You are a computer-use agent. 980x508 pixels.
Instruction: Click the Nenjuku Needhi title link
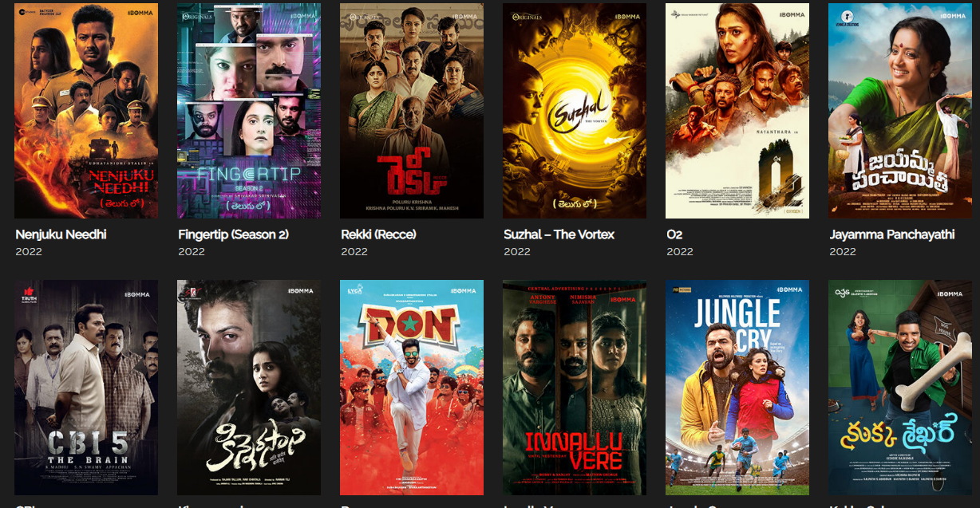pyautogui.click(x=61, y=234)
